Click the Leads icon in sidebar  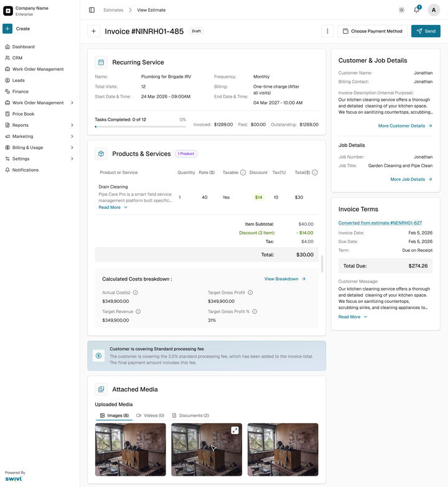(7, 80)
